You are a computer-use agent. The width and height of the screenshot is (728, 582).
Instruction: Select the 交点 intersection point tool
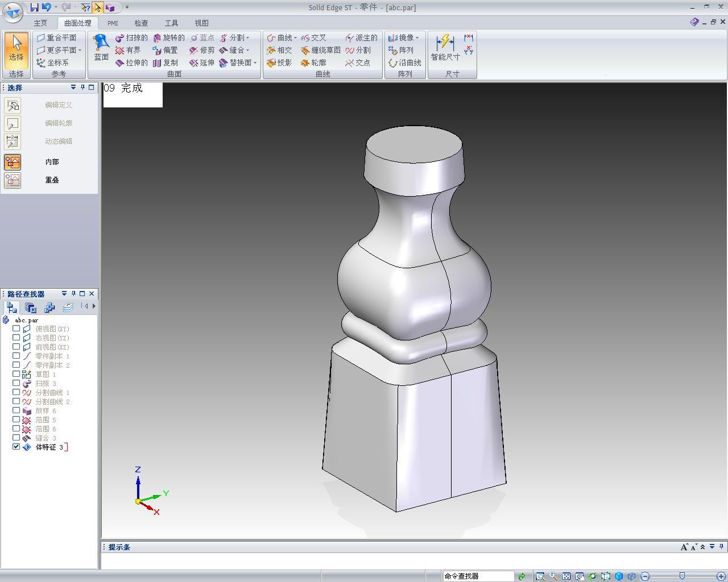pos(358,63)
